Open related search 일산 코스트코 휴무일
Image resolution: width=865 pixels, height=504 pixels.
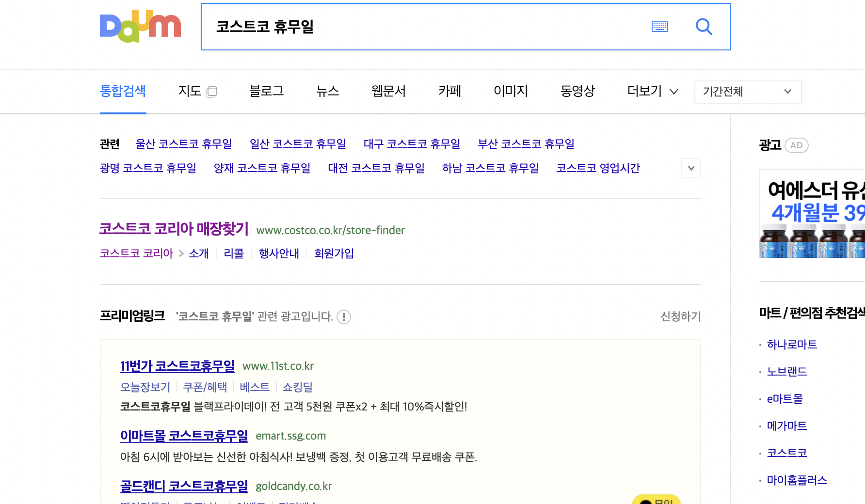coord(298,144)
